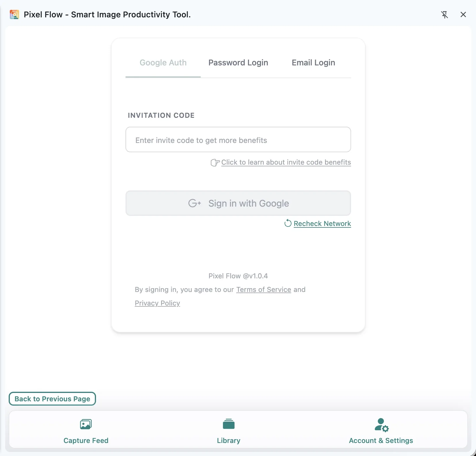This screenshot has height=456, width=476.
Task: Toggle the window pin icon
Action: 444,14
